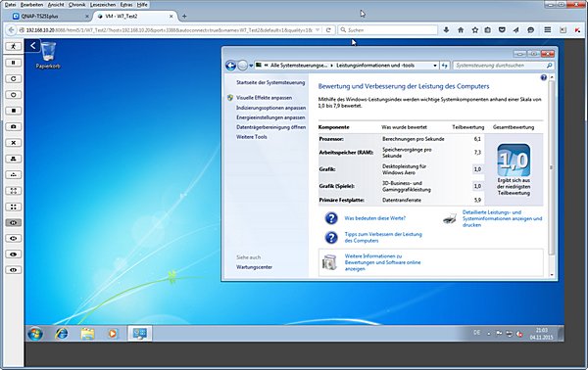
Task: Open Startseite der Systemsteuerung link
Action: (270, 82)
